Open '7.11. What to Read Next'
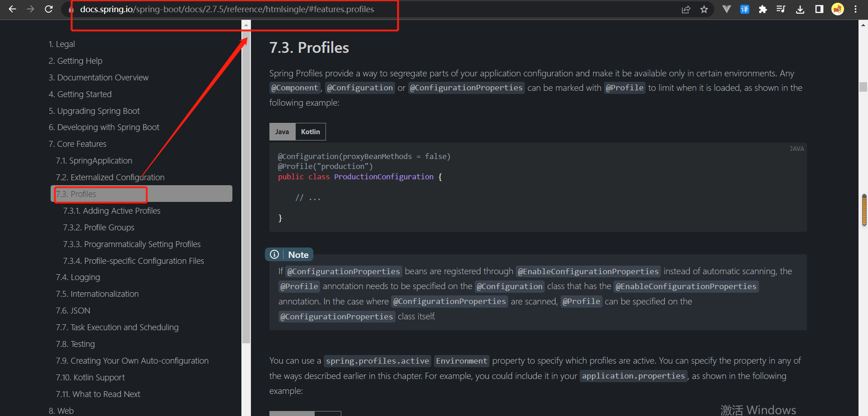868x416 pixels. point(98,394)
